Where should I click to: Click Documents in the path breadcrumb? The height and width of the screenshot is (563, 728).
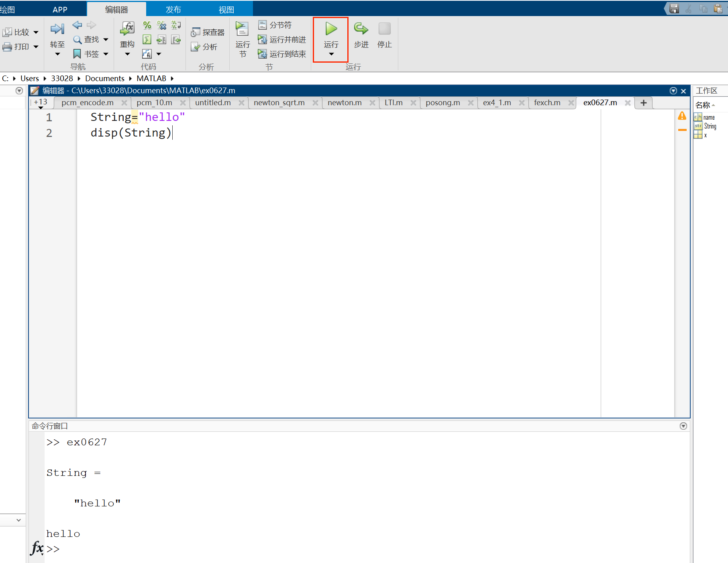click(x=105, y=78)
